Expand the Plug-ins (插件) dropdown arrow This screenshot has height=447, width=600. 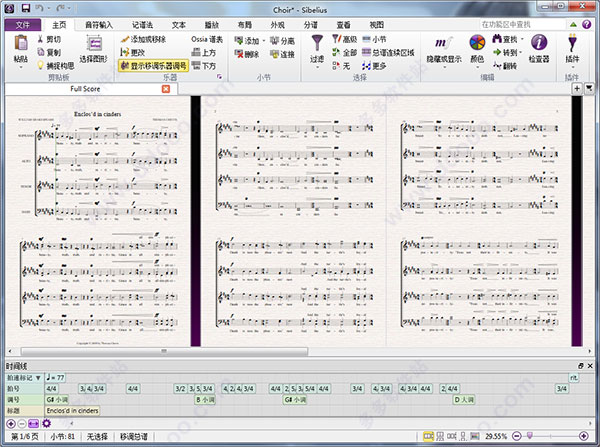tap(572, 67)
